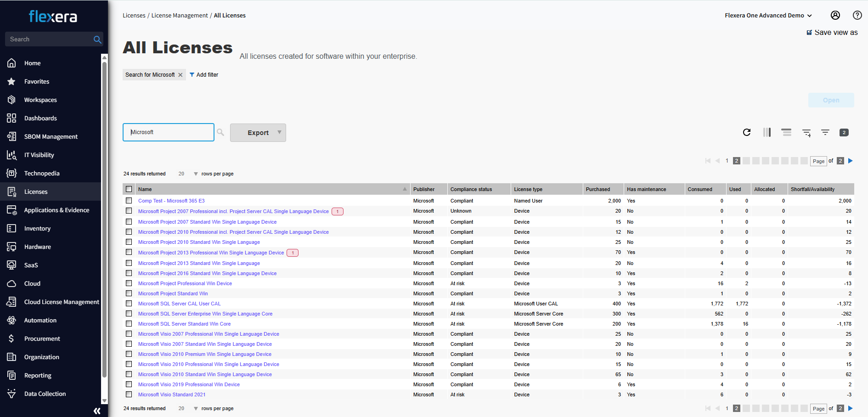This screenshot has height=417, width=868.
Task: Click the add advanced filter icon with plus
Action: pyautogui.click(x=806, y=133)
